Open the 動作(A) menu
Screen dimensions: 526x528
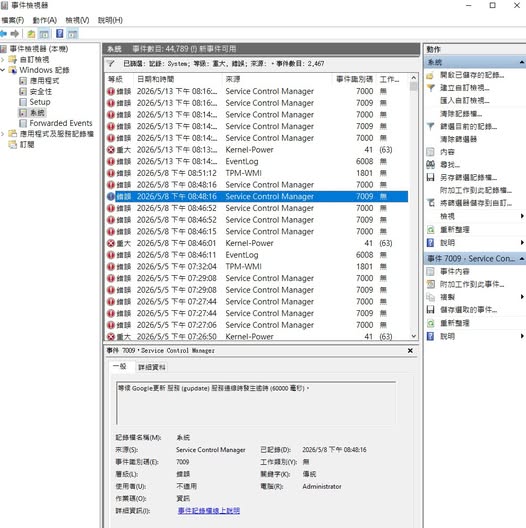[x=44, y=20]
